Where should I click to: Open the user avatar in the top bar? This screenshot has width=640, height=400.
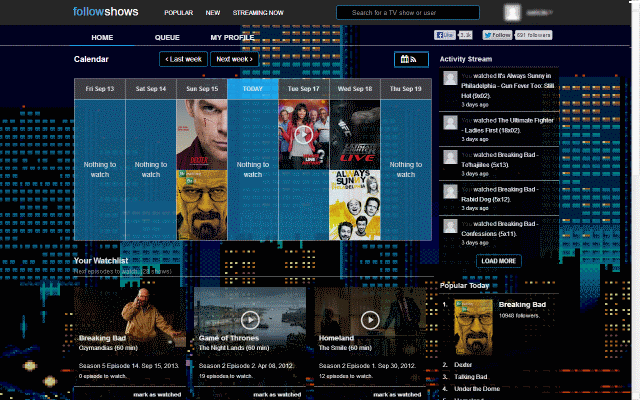[512, 13]
